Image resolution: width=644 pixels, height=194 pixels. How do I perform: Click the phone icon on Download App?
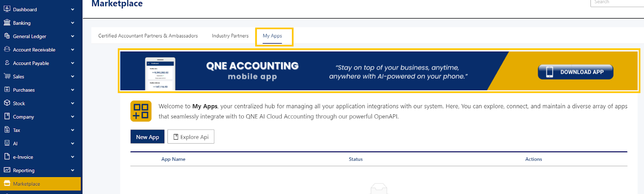[x=549, y=72]
